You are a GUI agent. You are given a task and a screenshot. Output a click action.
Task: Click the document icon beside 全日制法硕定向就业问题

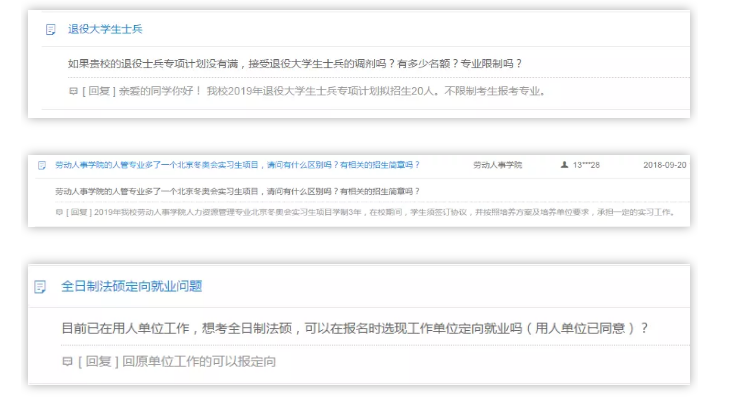pos(39,287)
